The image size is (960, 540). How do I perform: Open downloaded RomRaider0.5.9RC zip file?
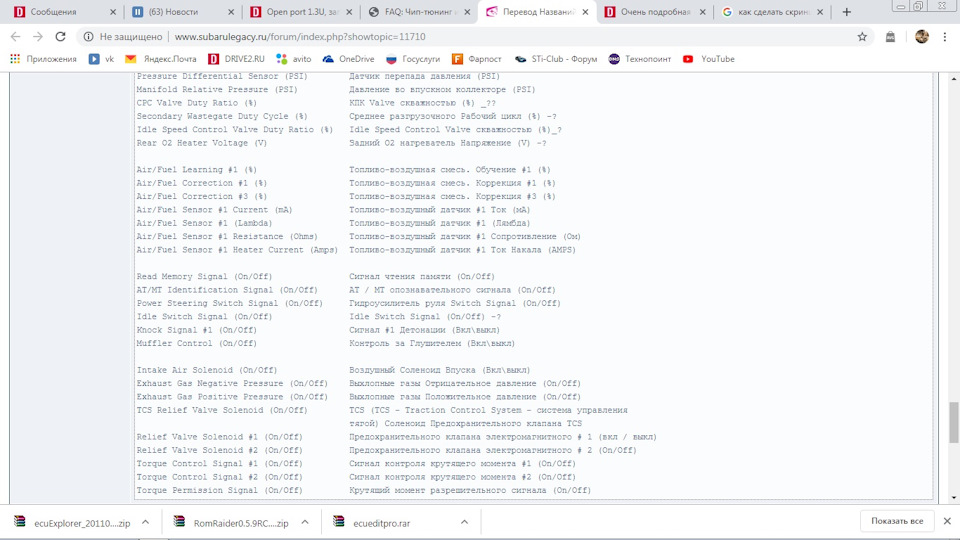pyautogui.click(x=231, y=523)
